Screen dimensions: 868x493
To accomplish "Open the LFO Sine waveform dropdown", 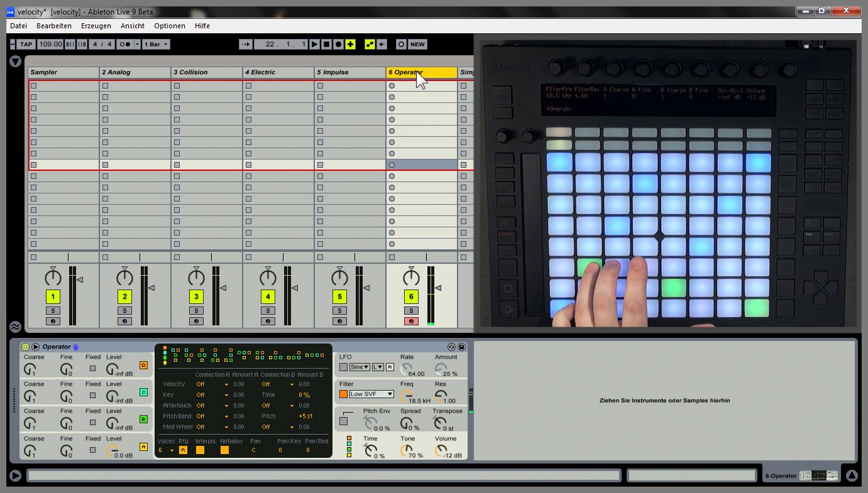I will coord(360,367).
